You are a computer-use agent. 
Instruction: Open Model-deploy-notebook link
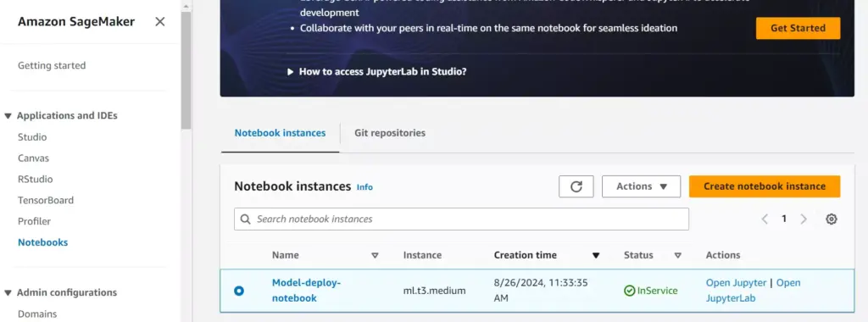306,291
